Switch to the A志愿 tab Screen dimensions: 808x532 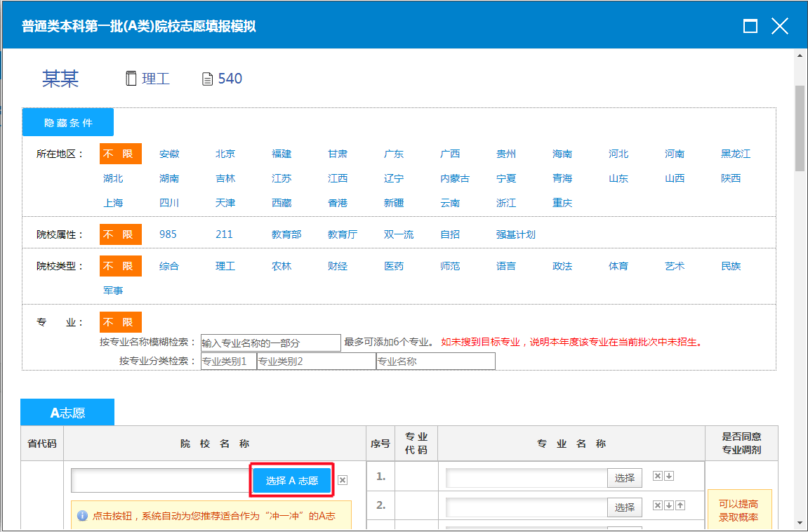coord(67,413)
